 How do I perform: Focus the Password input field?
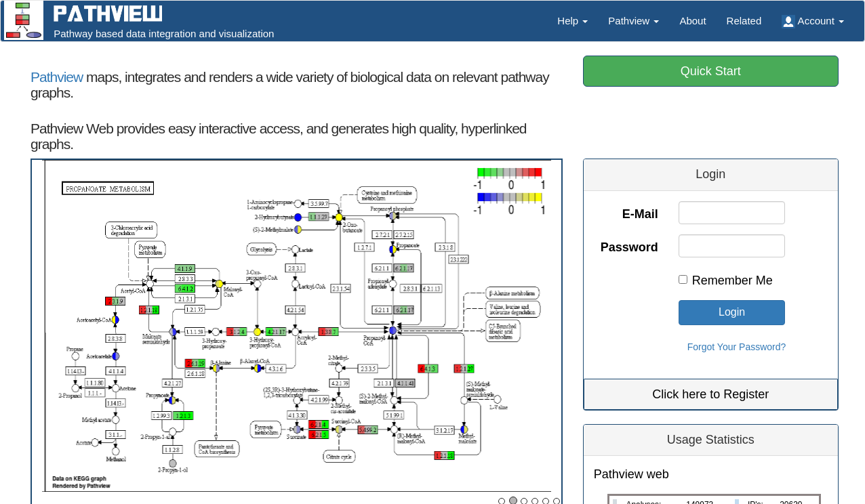tap(731, 246)
